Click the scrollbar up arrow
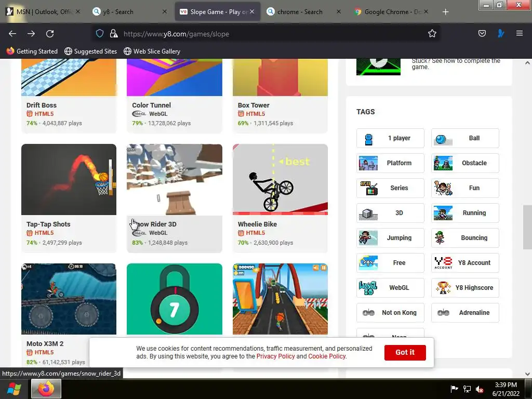Image resolution: width=532 pixels, height=399 pixels. 527,63
